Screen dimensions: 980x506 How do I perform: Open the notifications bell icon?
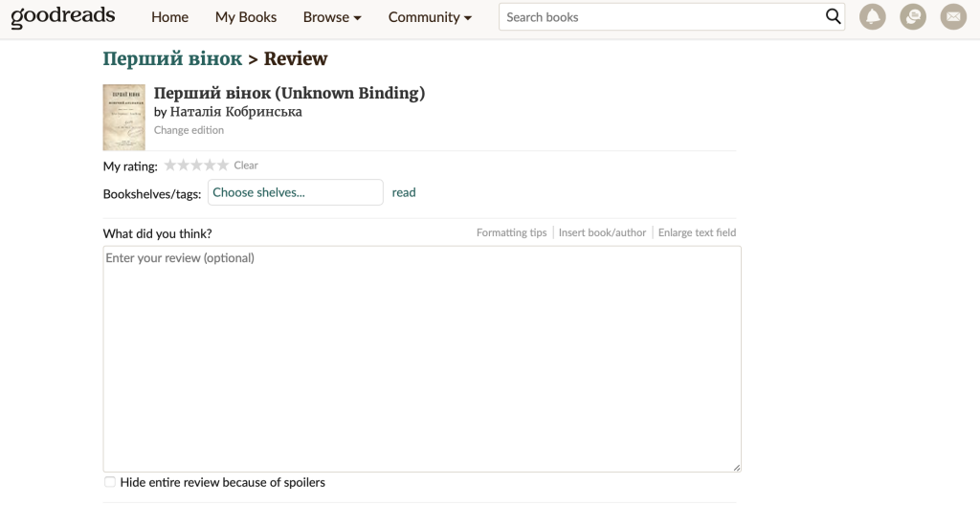pos(872,17)
